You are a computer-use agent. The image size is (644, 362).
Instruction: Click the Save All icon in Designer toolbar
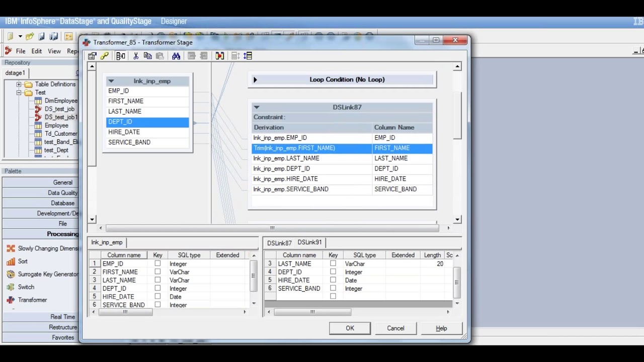tap(54, 36)
